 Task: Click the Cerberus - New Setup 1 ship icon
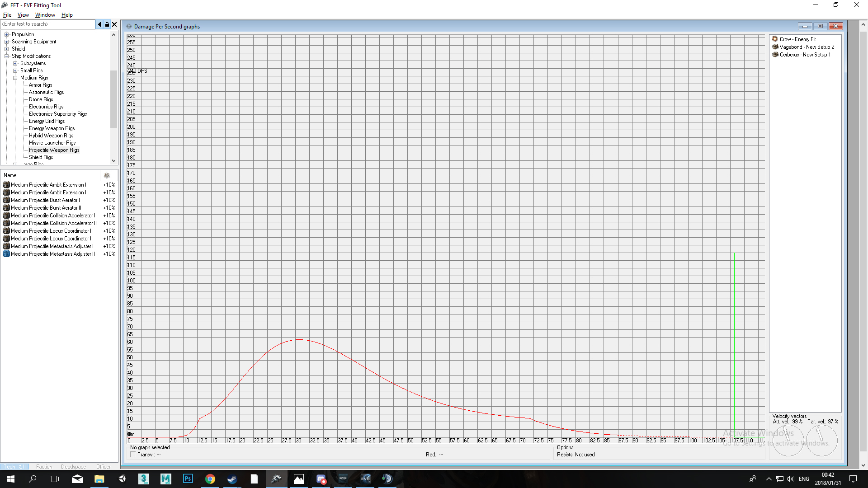tap(775, 55)
